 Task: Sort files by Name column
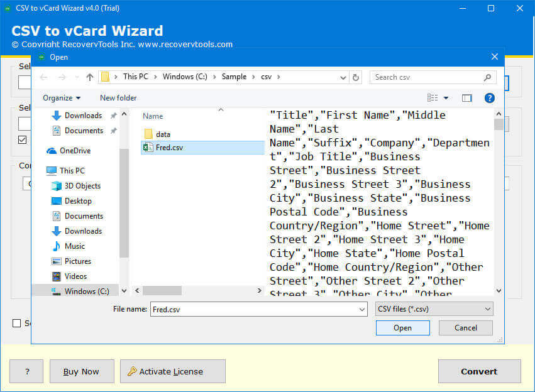click(153, 116)
